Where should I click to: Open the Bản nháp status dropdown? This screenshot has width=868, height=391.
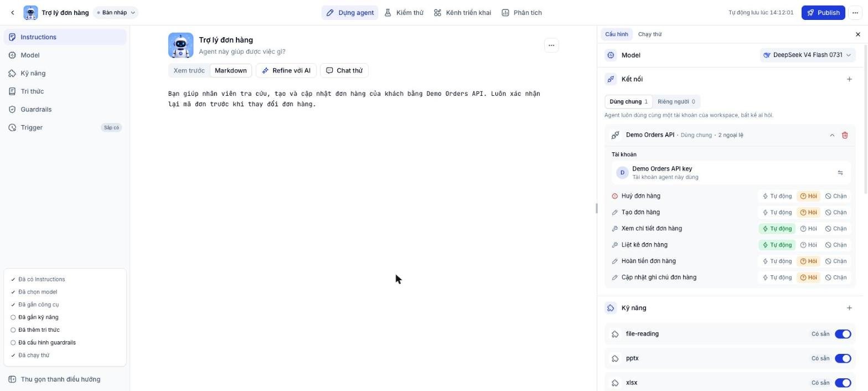(116, 13)
